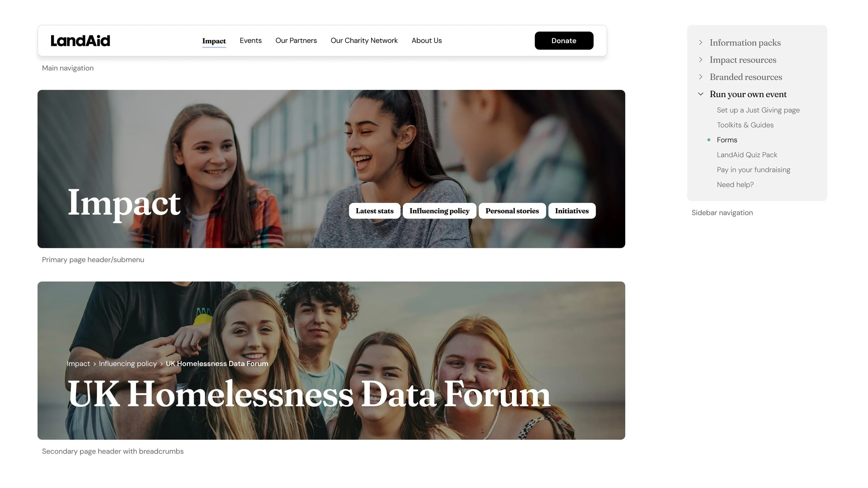
Task: Expand the Impact resources section
Action: click(743, 60)
